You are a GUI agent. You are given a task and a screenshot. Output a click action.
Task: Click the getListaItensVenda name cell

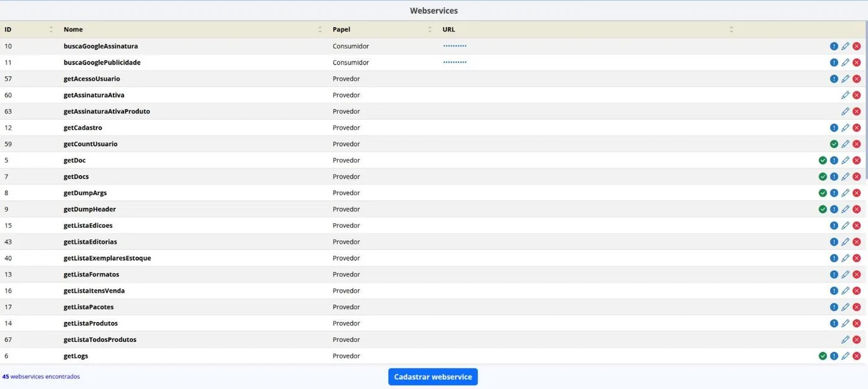[x=94, y=291]
